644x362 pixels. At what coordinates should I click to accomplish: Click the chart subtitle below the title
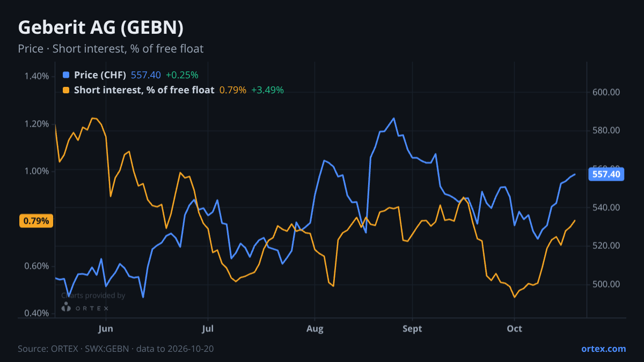click(x=111, y=49)
